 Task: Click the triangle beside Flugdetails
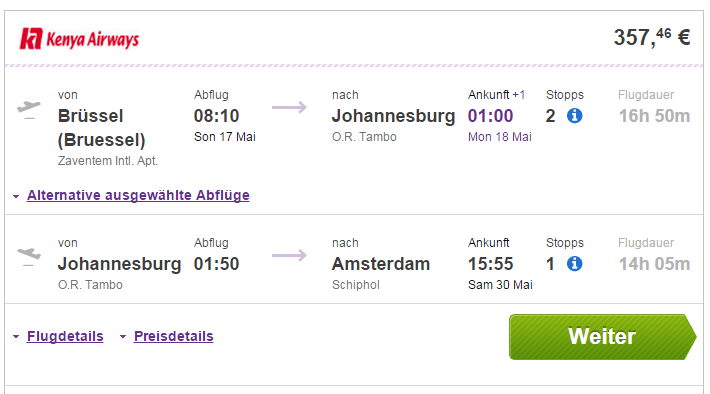[16, 336]
